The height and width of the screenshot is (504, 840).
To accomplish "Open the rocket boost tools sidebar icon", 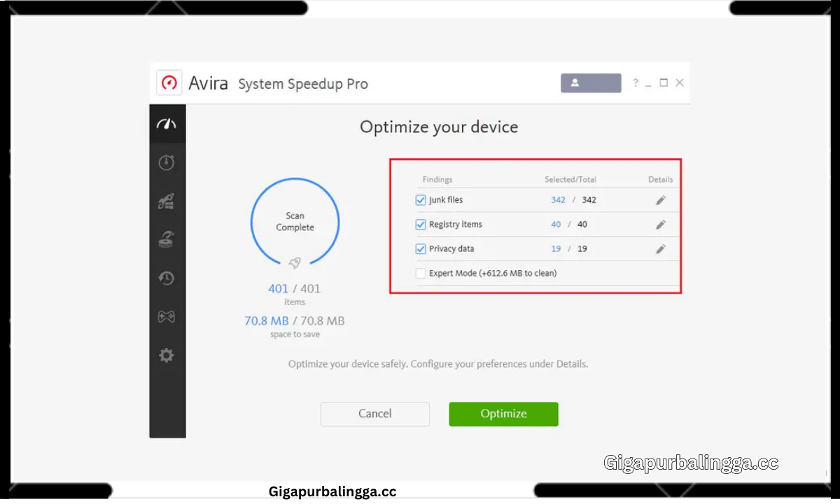I will coord(167,202).
